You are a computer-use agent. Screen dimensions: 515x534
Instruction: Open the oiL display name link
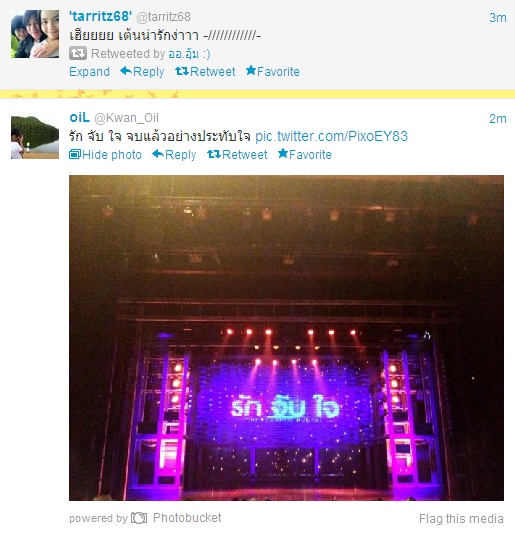(x=79, y=117)
